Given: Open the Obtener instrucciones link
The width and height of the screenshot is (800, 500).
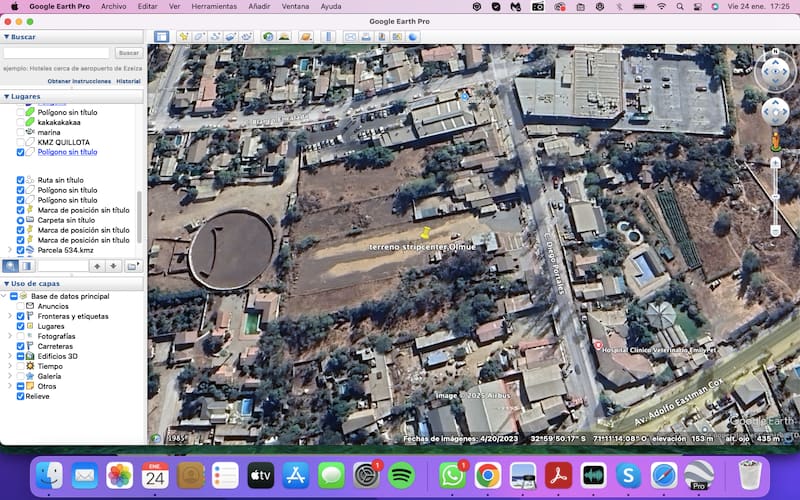Looking at the screenshot, I should pyautogui.click(x=79, y=81).
